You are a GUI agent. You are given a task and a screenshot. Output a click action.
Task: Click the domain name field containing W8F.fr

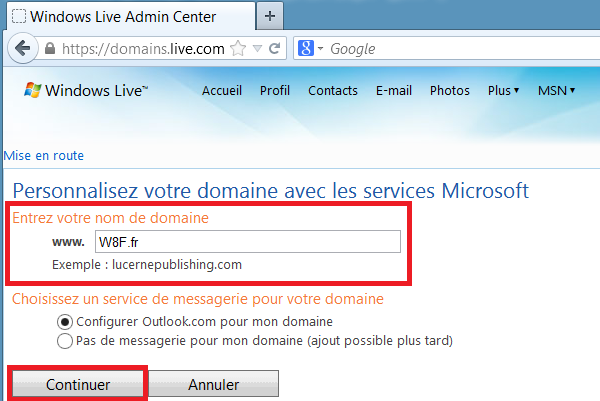point(248,241)
